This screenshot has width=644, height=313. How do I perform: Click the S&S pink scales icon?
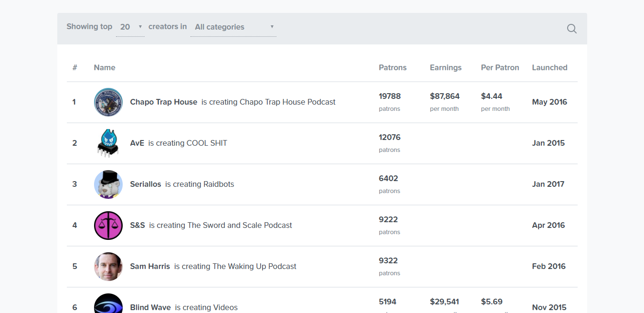108,225
